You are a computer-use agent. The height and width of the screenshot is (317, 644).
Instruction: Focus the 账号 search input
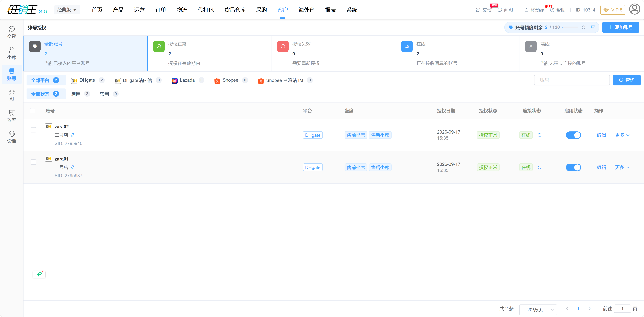(572, 80)
